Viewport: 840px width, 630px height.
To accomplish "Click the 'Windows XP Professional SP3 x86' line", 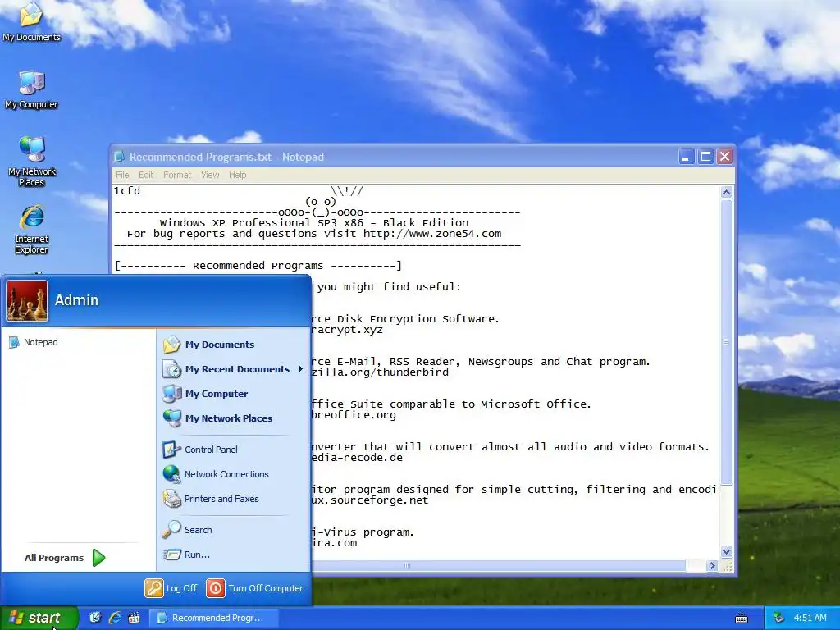I will pyautogui.click(x=314, y=223).
